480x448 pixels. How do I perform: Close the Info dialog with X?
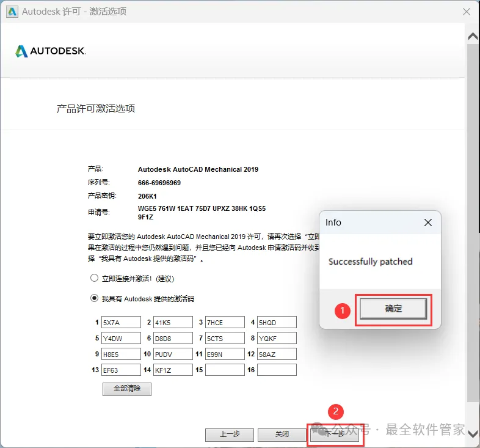pyautogui.click(x=428, y=222)
